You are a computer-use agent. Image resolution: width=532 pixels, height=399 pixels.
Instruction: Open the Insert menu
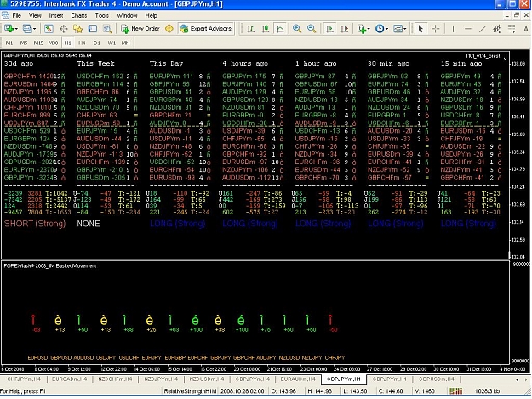tap(56, 15)
